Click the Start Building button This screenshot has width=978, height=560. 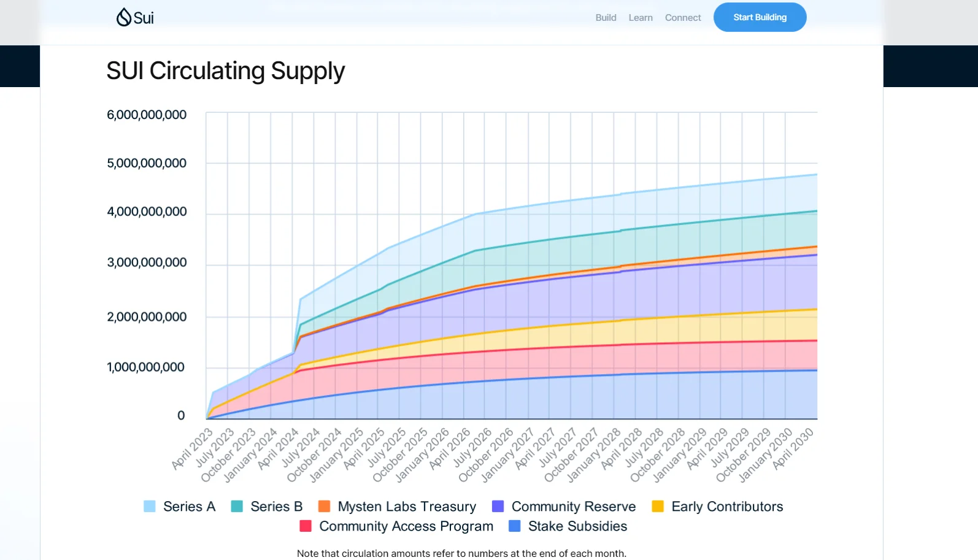tap(760, 17)
